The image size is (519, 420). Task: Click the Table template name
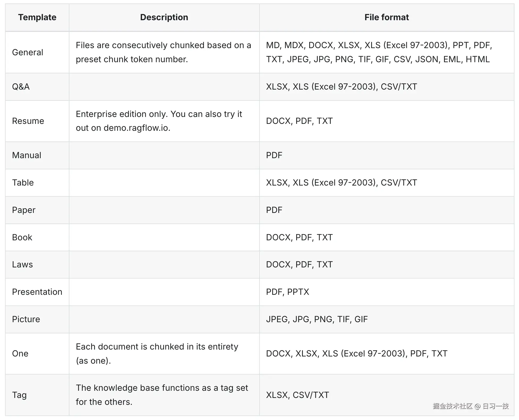[23, 183]
